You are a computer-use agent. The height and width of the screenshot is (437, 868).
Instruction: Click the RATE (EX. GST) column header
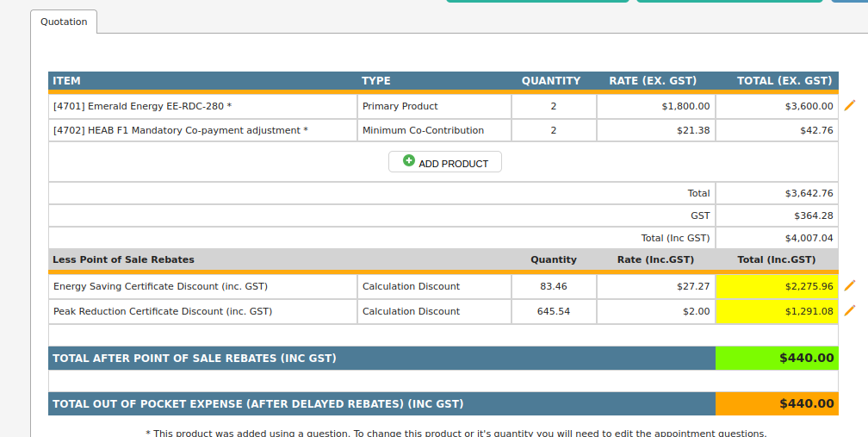pyautogui.click(x=653, y=81)
